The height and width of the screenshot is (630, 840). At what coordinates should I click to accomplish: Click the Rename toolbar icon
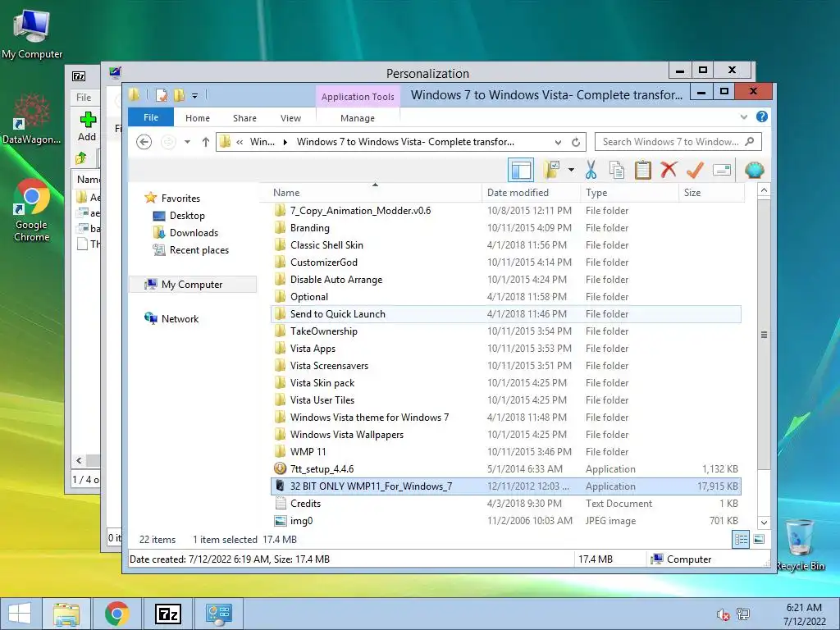click(722, 171)
